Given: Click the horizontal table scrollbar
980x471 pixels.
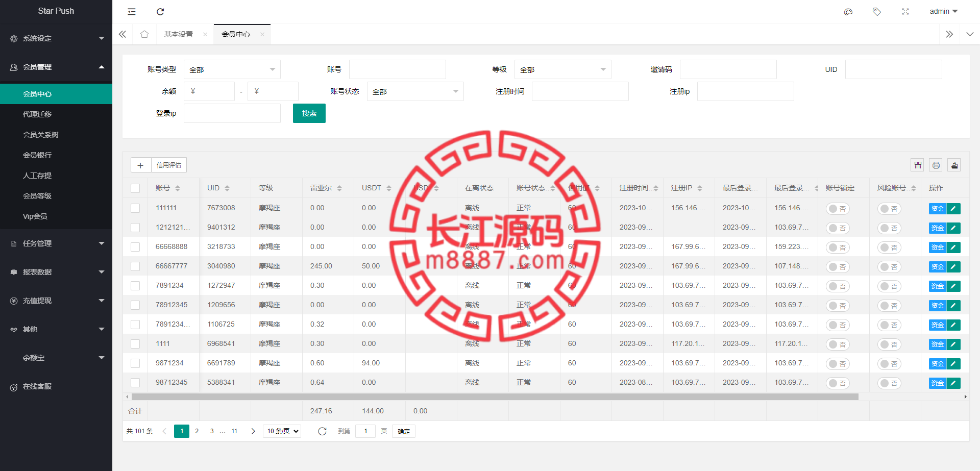Looking at the screenshot, I should click(495, 396).
